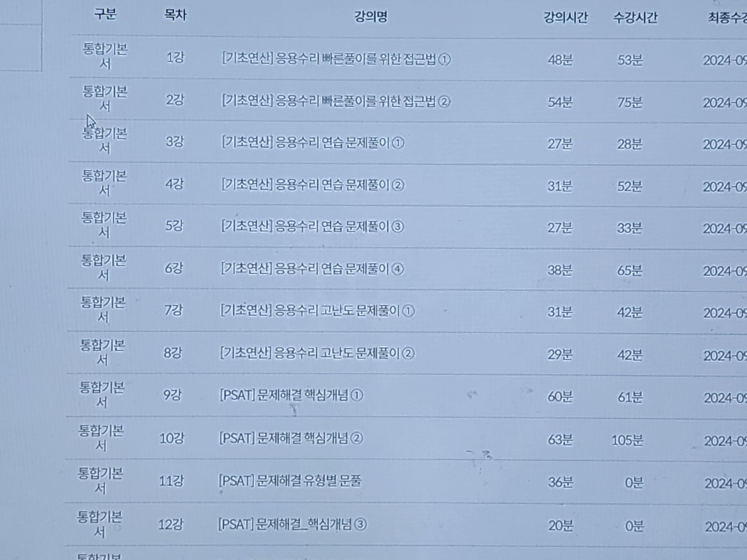This screenshot has height=560, width=747.
Task: Select lecture 응용수리 고난도 문제풀이 ①
Action: tap(317, 311)
